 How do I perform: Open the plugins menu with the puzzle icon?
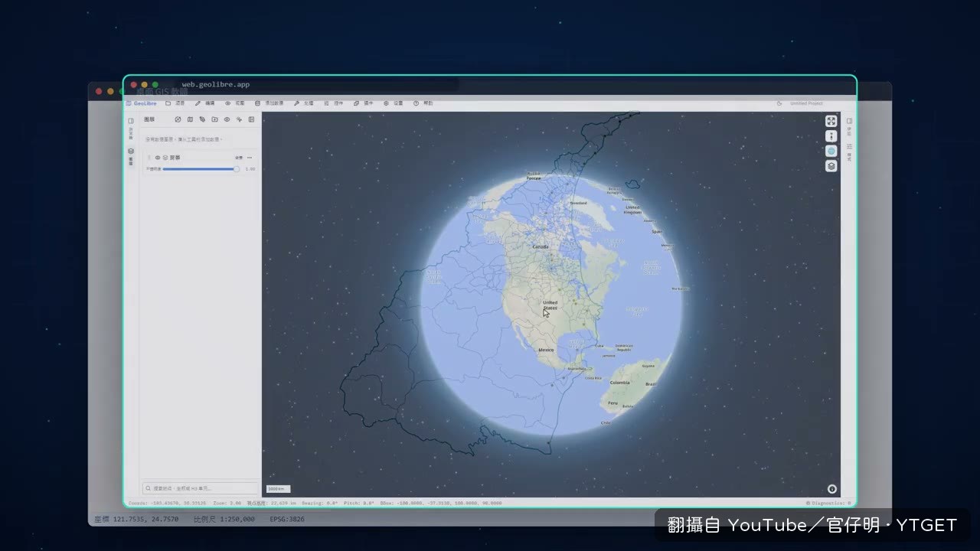point(363,103)
